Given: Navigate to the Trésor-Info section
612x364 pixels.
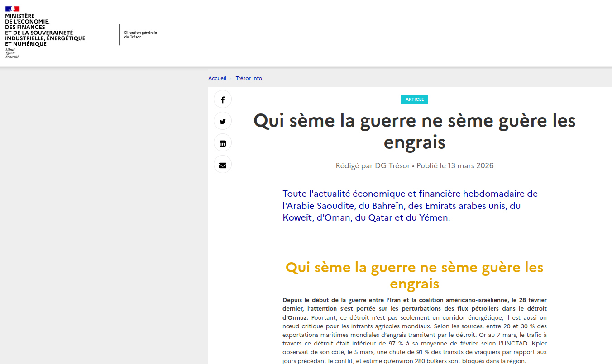Looking at the screenshot, I should coord(249,78).
